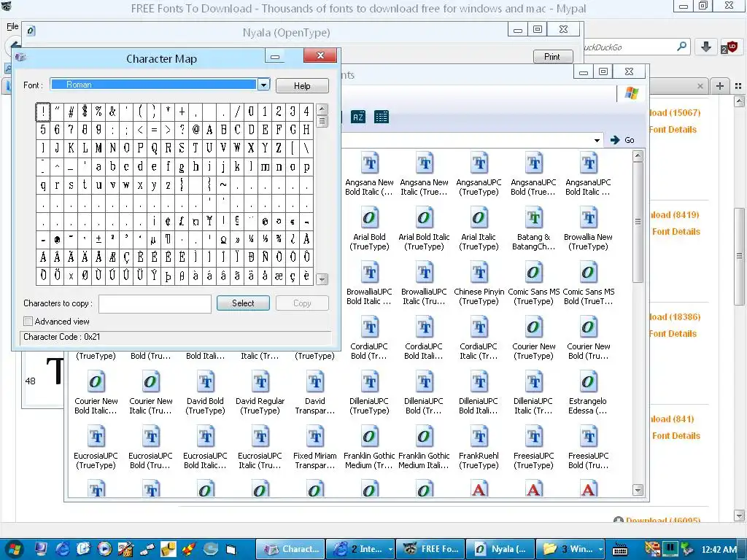Close the current browser tab
Screen dimensions: 747x560
tap(700, 86)
